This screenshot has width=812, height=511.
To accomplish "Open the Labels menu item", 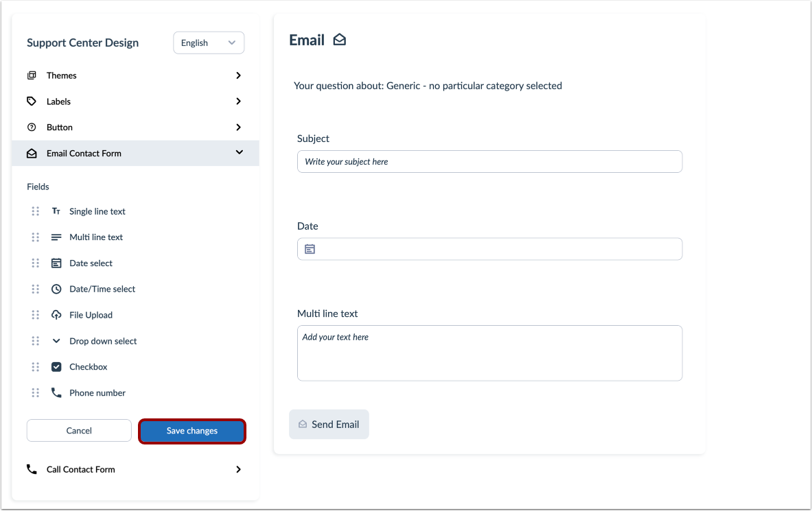I will click(x=135, y=101).
